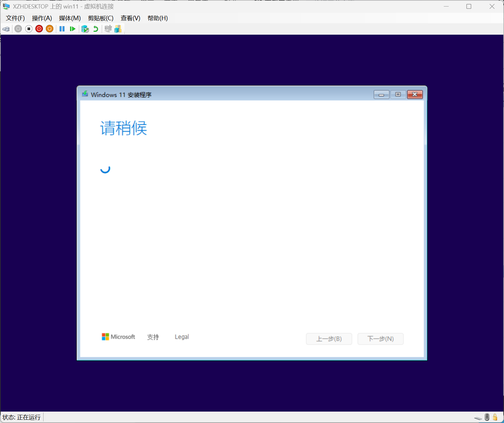504x423 pixels.
Task: Save VM state with the orange power icon
Action: 50,29
